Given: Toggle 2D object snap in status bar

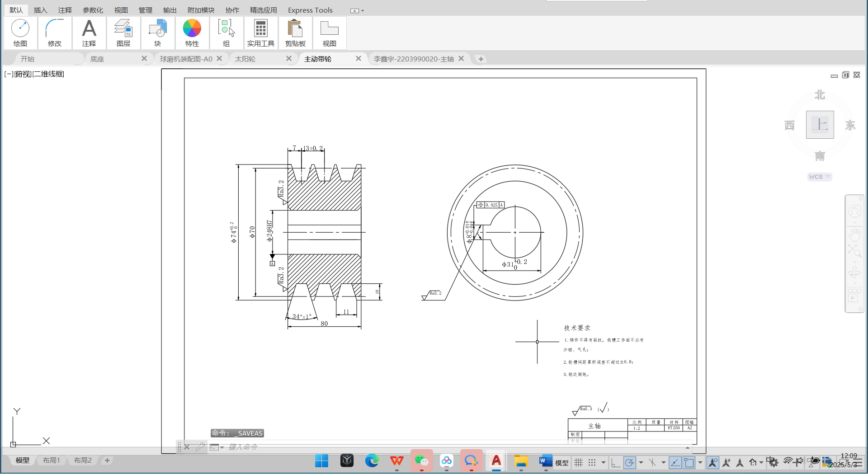Looking at the screenshot, I should click(689, 462).
